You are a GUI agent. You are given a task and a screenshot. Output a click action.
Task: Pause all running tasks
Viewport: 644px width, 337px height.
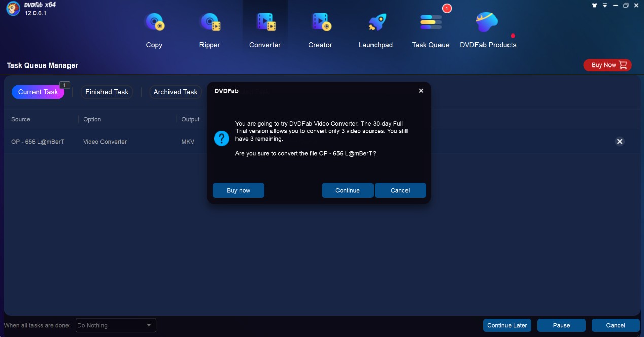(561, 325)
